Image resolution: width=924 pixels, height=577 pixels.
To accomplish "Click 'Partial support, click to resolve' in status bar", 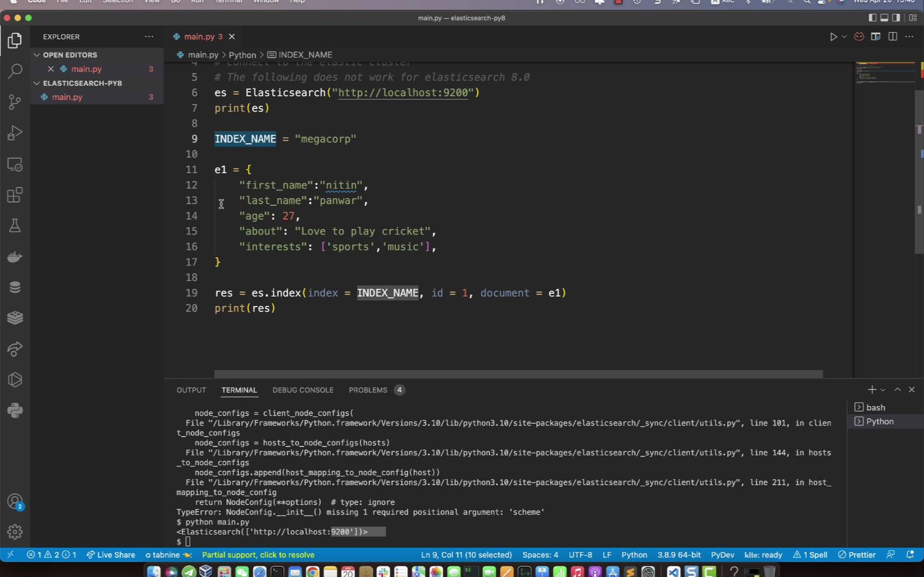I will coord(258,554).
